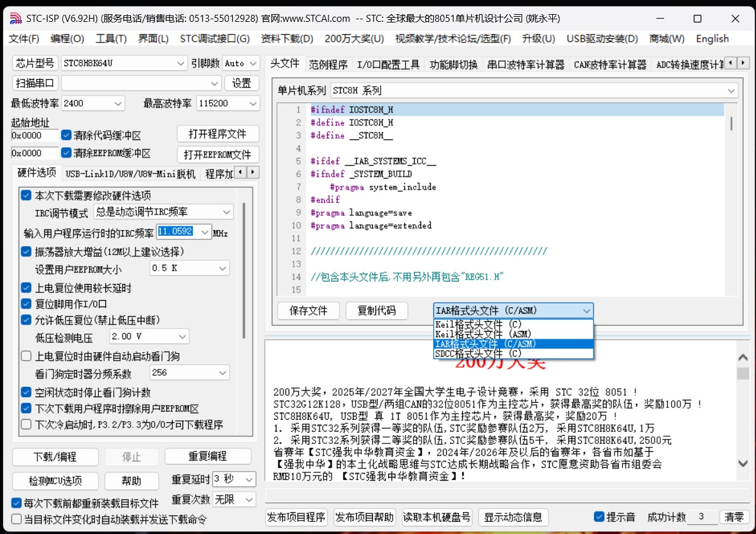Uncheck 清除EEPROM缓冲区 checkbox
Screen dimensions: 756x534
coord(66,153)
